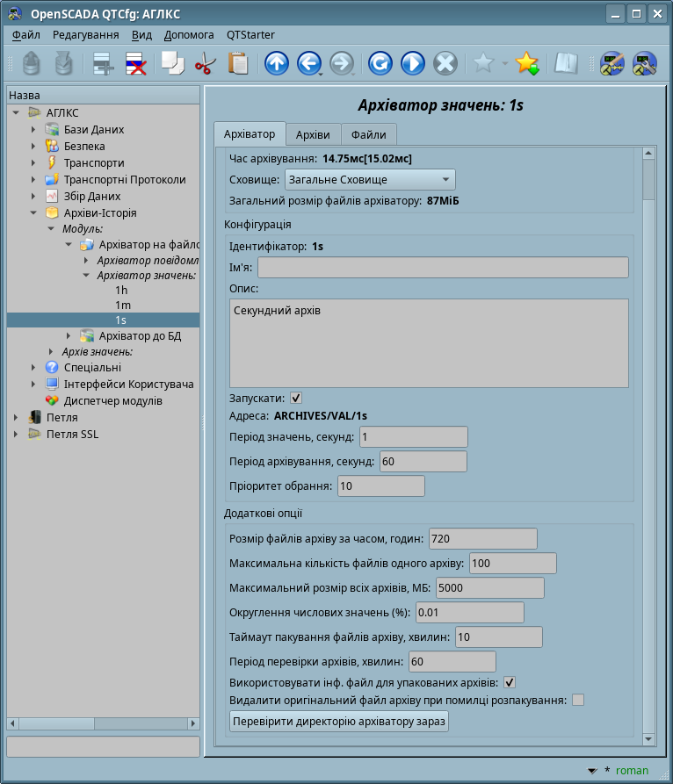Viewport: 673px width, 784px height.
Task: Click the Ім'я input field
Action: (443, 268)
